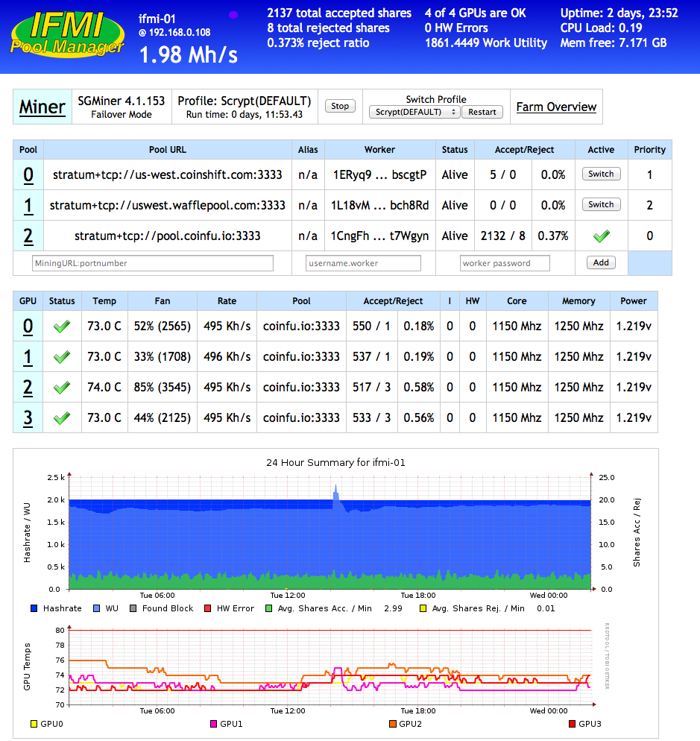
Task: Click the Avg. Shares Rej. yellow swatch
Action: pyautogui.click(x=423, y=608)
